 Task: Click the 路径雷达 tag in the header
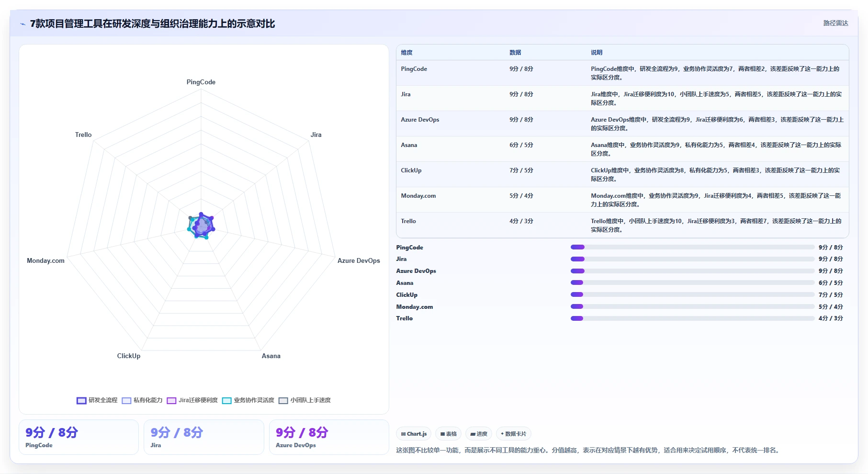[835, 23]
